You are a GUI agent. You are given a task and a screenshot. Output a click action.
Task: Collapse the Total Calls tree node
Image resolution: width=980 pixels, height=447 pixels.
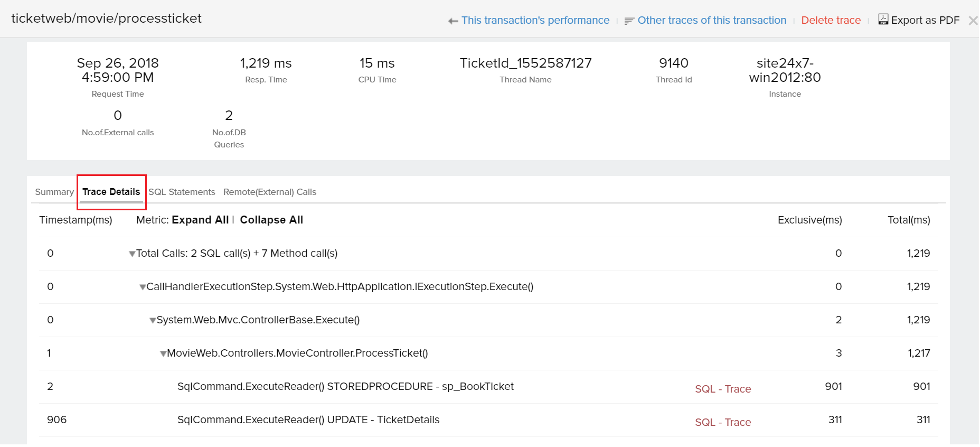pyautogui.click(x=132, y=254)
